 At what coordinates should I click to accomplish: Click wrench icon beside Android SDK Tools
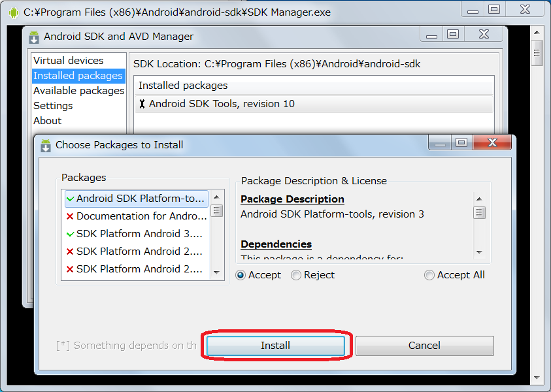tap(142, 104)
